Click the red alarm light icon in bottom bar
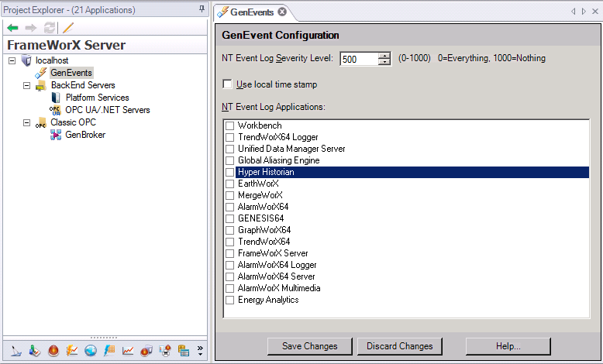The width and height of the screenshot is (603, 364). click(x=53, y=351)
